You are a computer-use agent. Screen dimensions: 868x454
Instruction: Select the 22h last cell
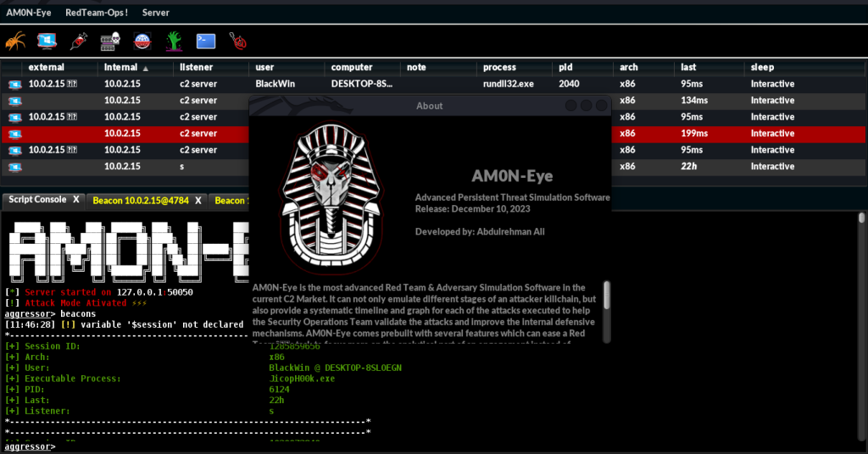click(688, 167)
